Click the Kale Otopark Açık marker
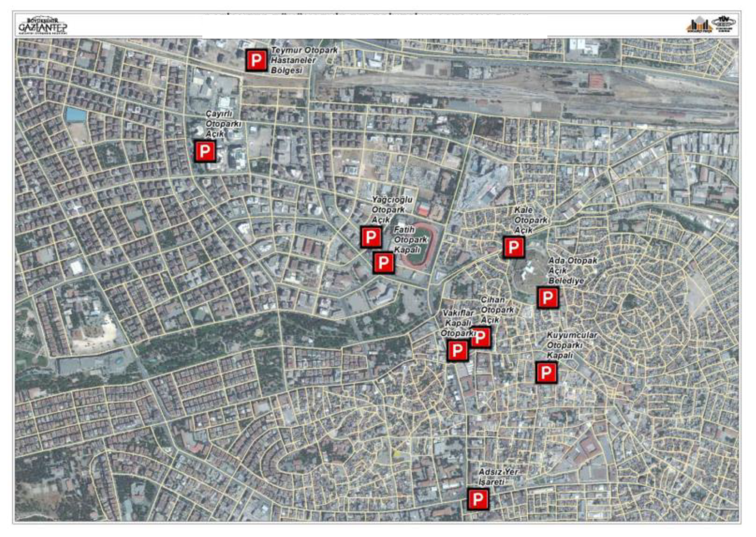 tap(513, 247)
